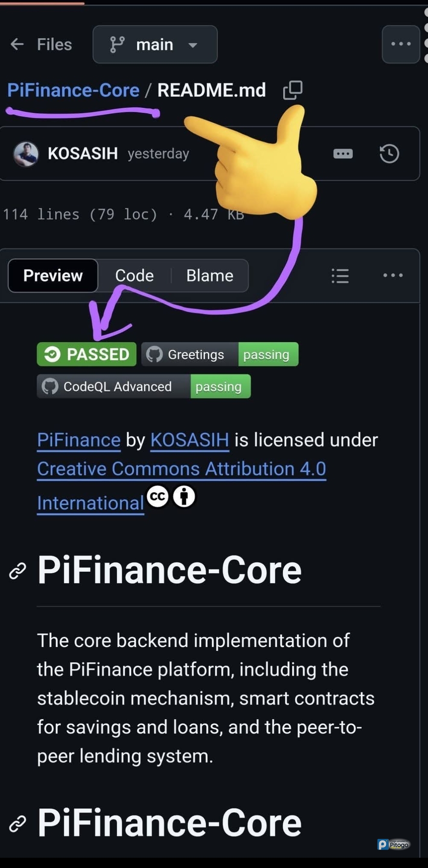Click the Greetings passing workflow badge
428x868 pixels.
click(x=220, y=354)
